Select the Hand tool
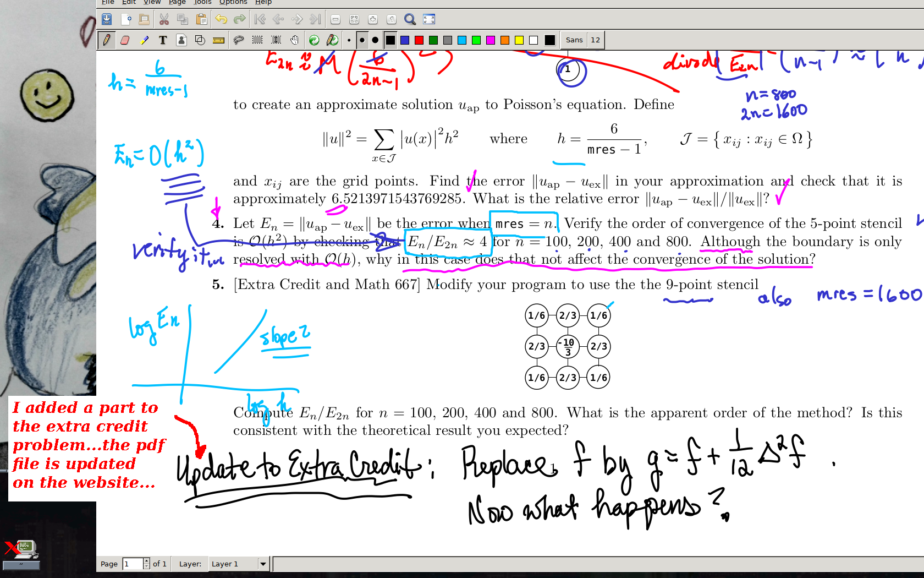This screenshot has height=578, width=924. (295, 40)
